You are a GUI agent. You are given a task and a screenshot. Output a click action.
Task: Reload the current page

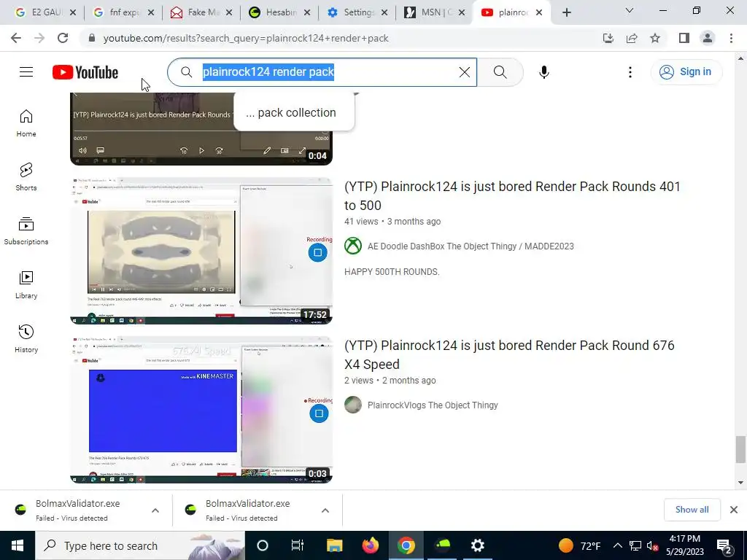pos(63,38)
